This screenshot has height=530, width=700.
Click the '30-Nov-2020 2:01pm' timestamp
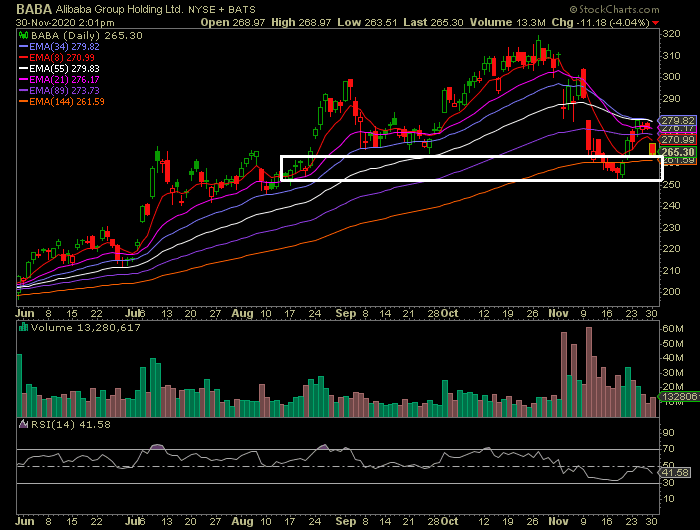[x=65, y=22]
